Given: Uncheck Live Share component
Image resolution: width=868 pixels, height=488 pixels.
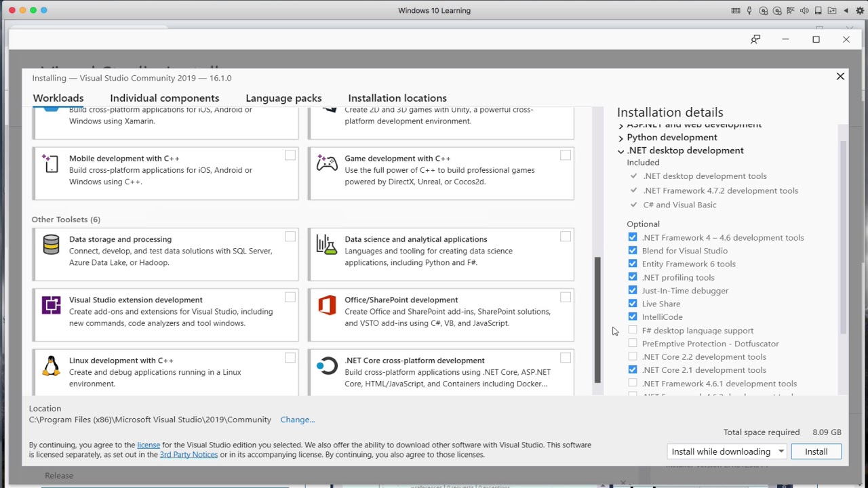Looking at the screenshot, I should coord(633,304).
